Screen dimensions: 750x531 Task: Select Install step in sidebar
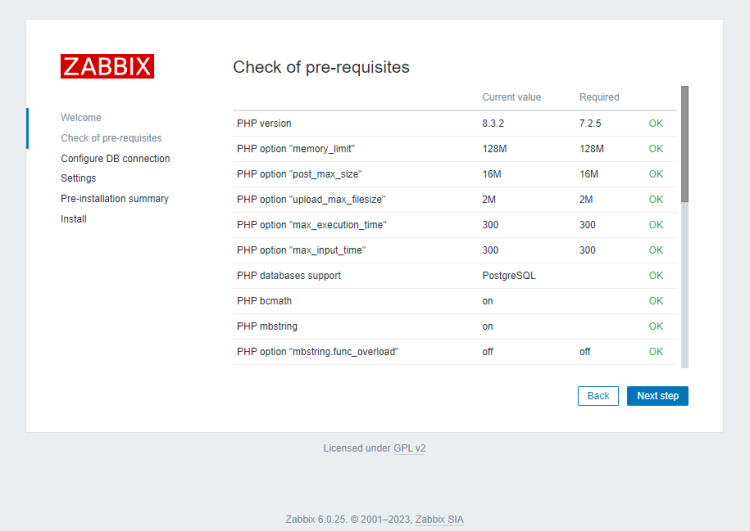tap(73, 219)
